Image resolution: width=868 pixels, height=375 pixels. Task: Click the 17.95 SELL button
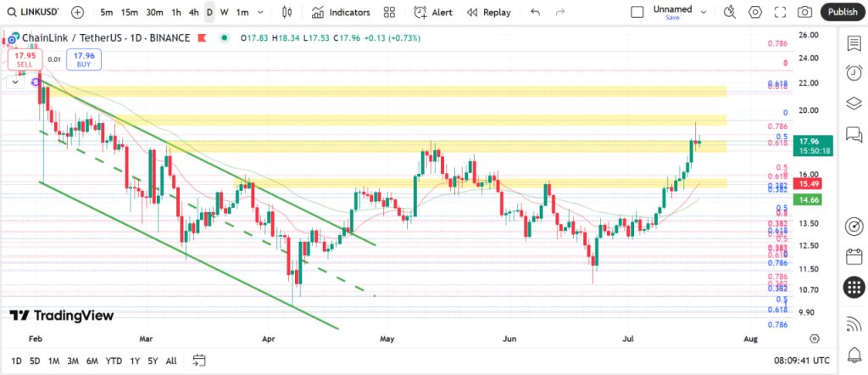[x=25, y=60]
